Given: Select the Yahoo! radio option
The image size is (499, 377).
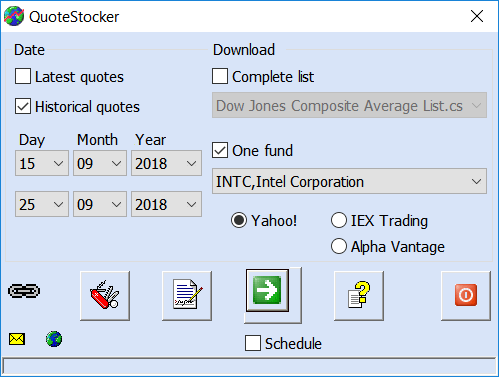Looking at the screenshot, I should (x=239, y=220).
